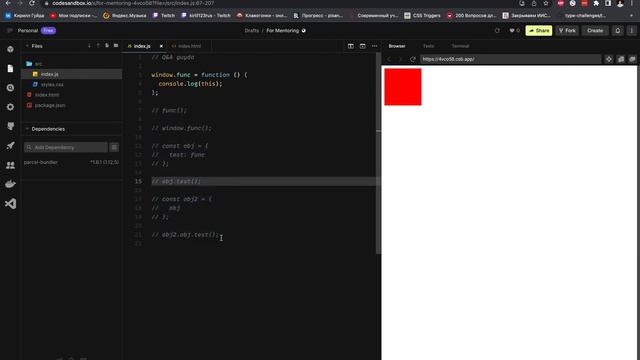
Task: Click the commented line obj2.obj.test();
Action: (x=185, y=235)
